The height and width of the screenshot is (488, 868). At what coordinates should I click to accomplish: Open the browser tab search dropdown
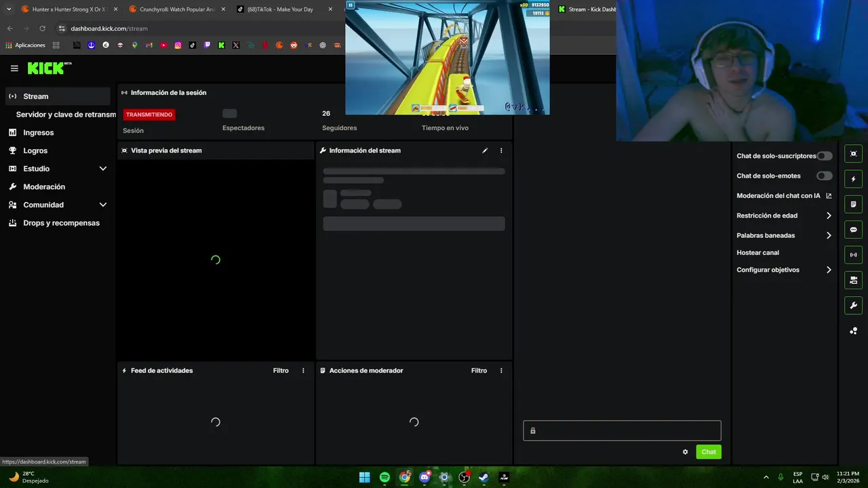click(9, 9)
